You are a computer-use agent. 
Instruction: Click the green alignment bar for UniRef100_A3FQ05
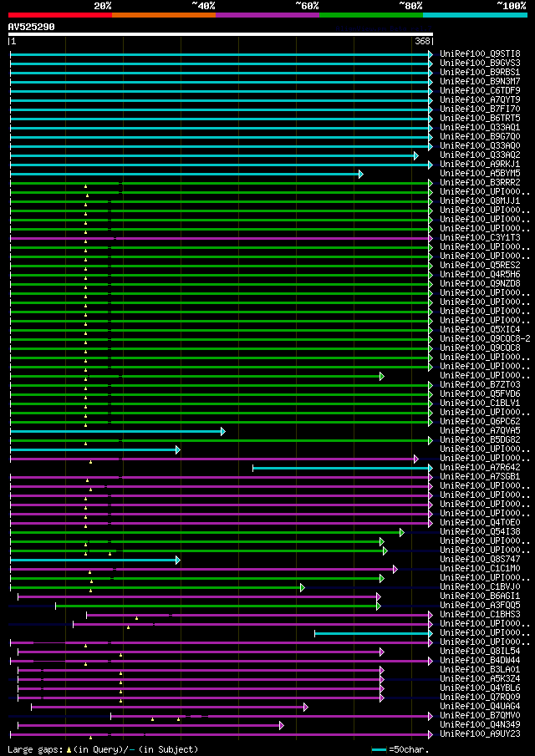tap(217, 606)
